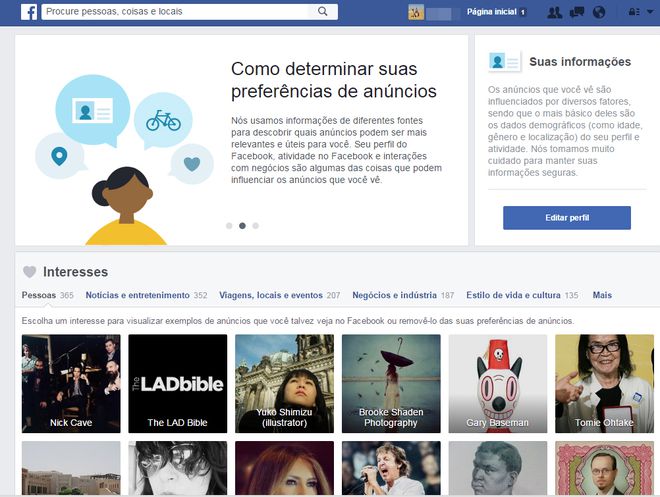Switch to Notícias e entretenimento tab
This screenshot has width=660, height=497.
pyautogui.click(x=146, y=295)
